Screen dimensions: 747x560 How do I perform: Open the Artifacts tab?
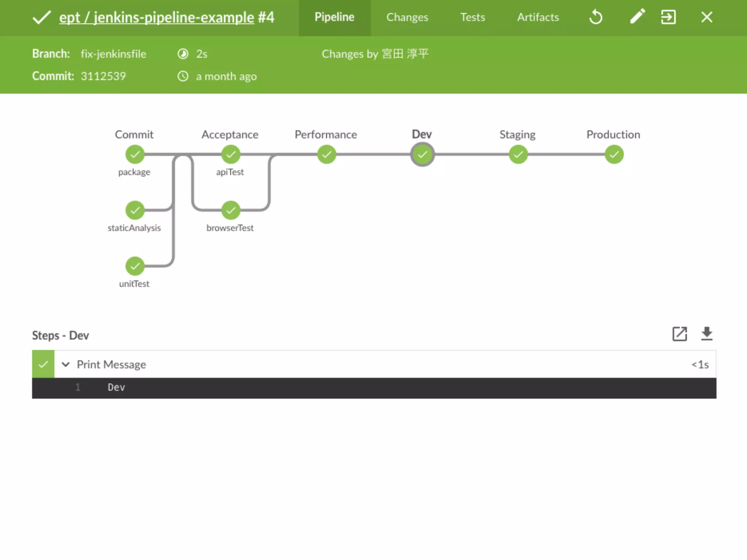pyautogui.click(x=538, y=17)
